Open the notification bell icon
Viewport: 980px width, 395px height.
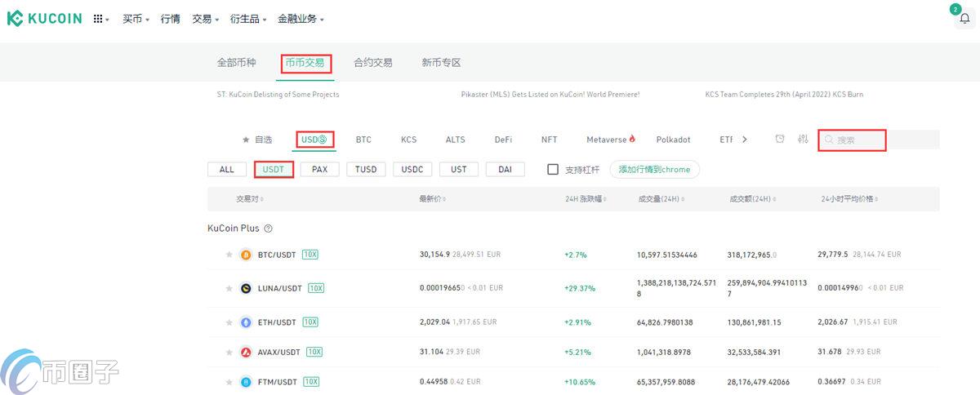click(x=964, y=19)
